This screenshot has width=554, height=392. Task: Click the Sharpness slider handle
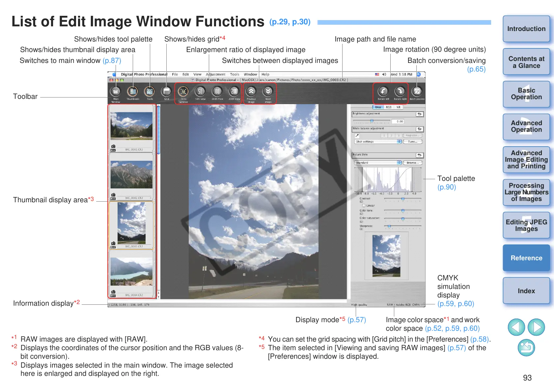tap(389, 227)
